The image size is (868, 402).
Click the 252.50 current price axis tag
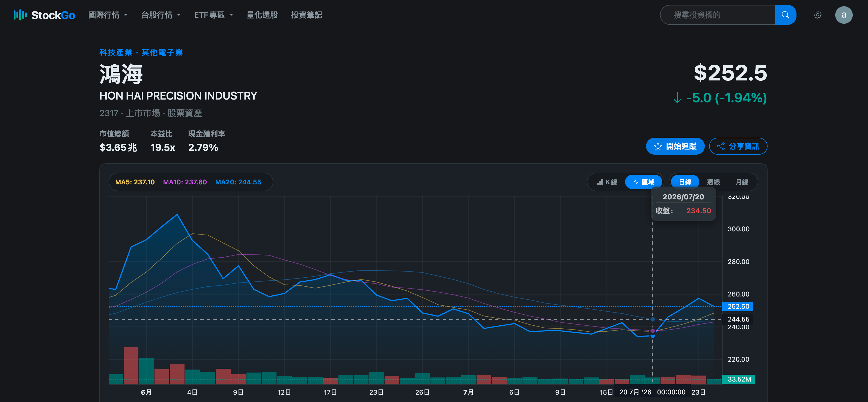pos(738,307)
